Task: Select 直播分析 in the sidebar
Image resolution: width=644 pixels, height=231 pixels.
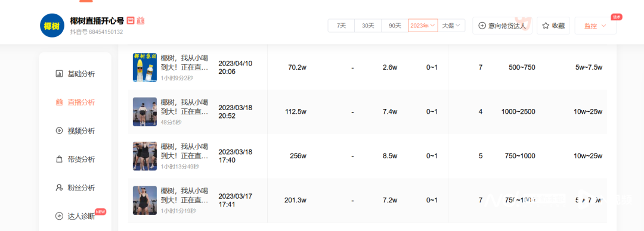Action: 75,102
